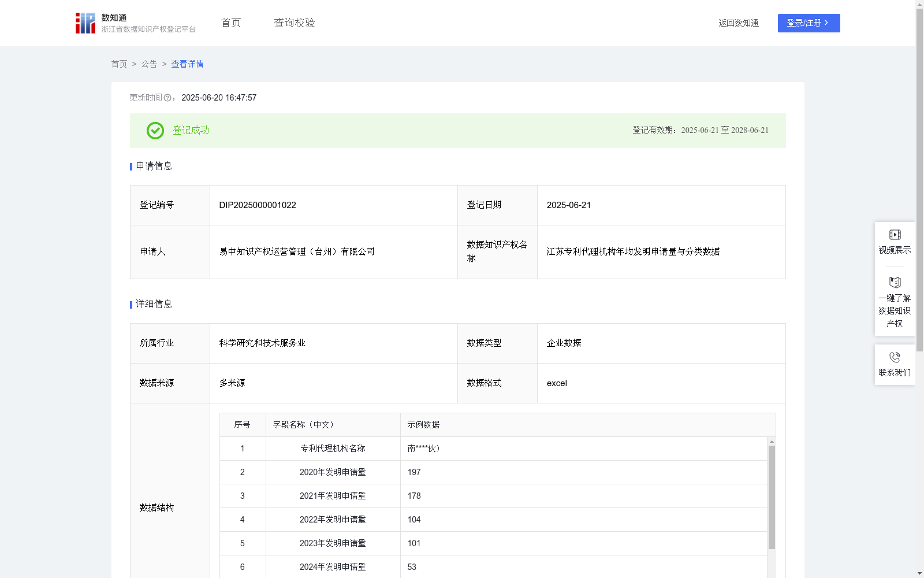
Task: Click the 查看详情 breadcrumb item
Action: (x=187, y=64)
